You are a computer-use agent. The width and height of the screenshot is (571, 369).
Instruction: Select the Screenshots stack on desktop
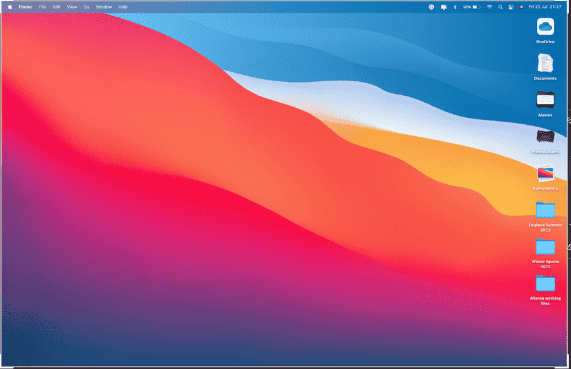(545, 177)
